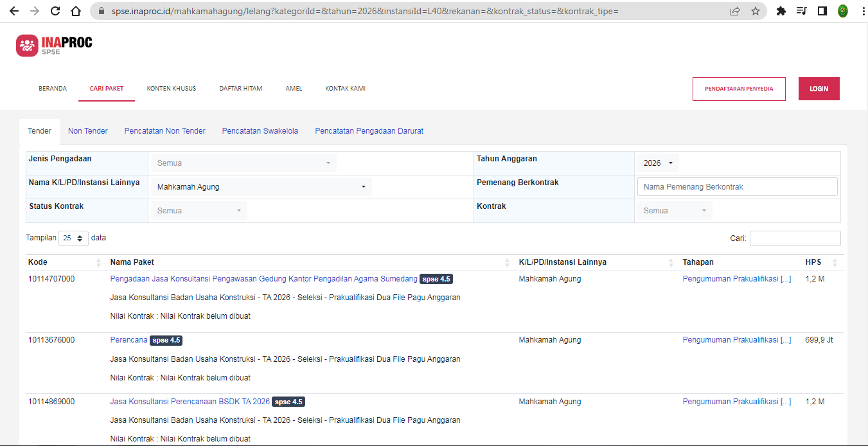
Task: Reload the page with the refresh icon
Action: pyautogui.click(x=55, y=11)
